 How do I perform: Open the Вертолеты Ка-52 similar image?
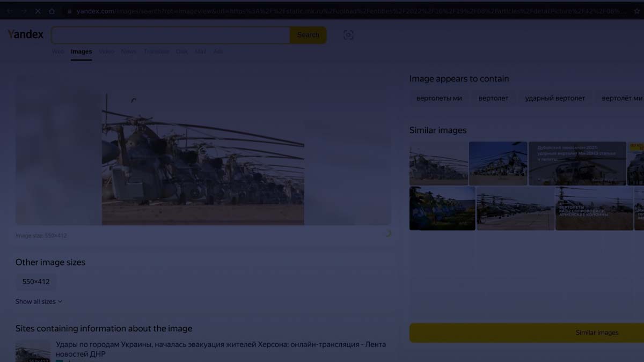(x=594, y=209)
